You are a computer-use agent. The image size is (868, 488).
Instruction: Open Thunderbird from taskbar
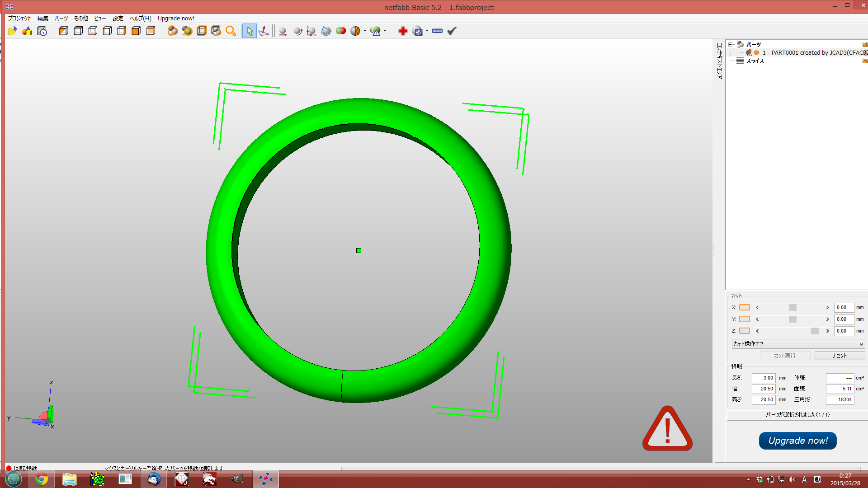tap(154, 479)
